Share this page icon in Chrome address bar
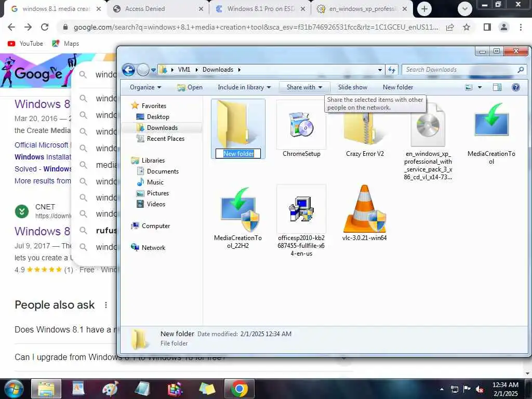 [x=450, y=27]
